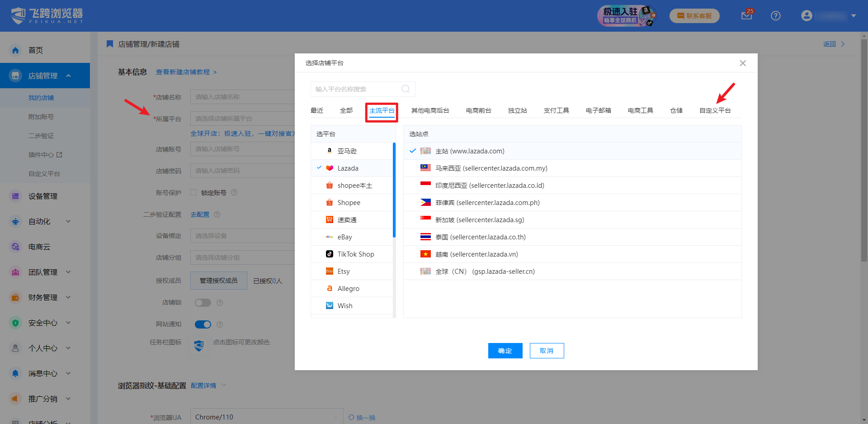Image resolution: width=868 pixels, height=424 pixels.
Task: Select the Allegro platform
Action: coord(352,289)
